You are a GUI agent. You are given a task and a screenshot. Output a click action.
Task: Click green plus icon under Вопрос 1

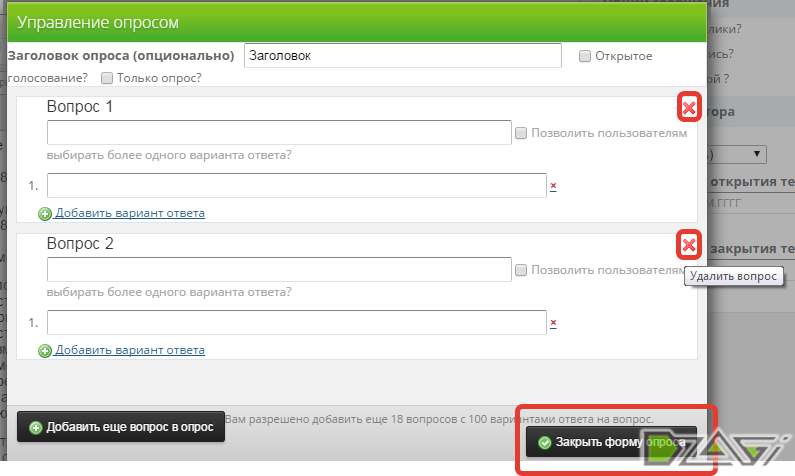[45, 214]
